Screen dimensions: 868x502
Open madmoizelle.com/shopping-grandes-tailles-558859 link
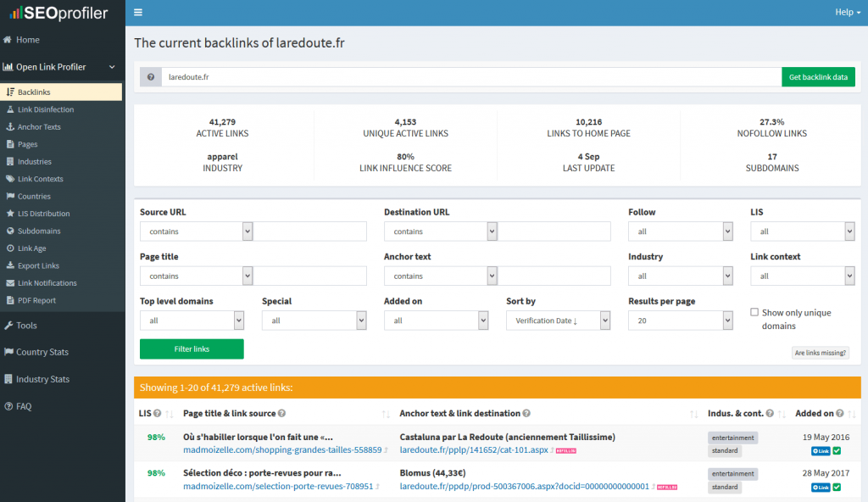click(x=282, y=450)
